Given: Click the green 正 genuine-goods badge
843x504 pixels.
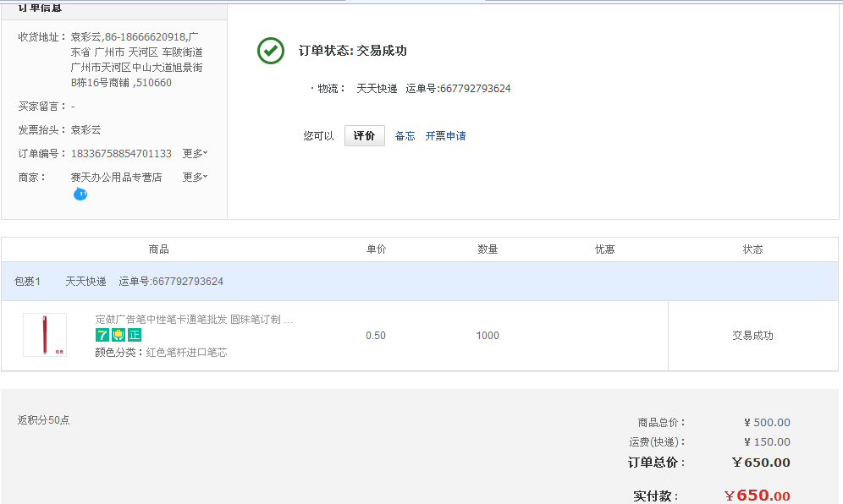Looking at the screenshot, I should click(135, 335).
